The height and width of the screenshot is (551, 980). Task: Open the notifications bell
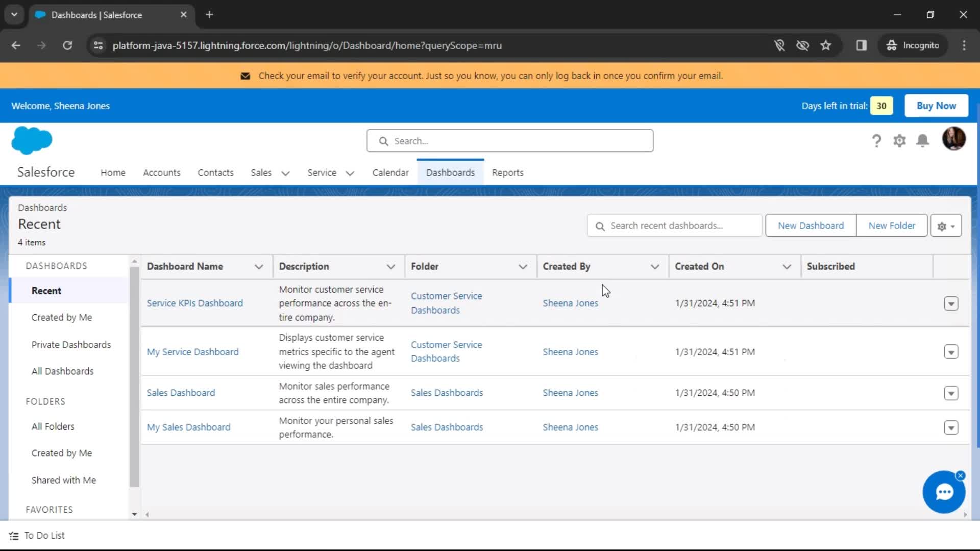coord(922,140)
